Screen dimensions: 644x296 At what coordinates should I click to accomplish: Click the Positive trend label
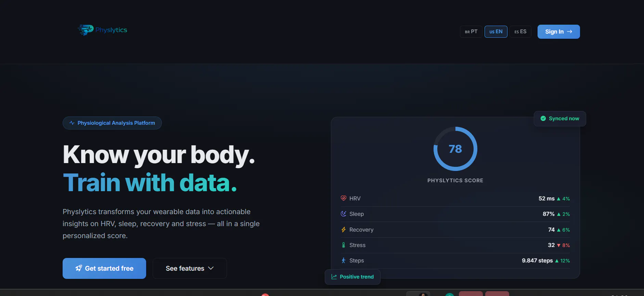pyautogui.click(x=357, y=277)
